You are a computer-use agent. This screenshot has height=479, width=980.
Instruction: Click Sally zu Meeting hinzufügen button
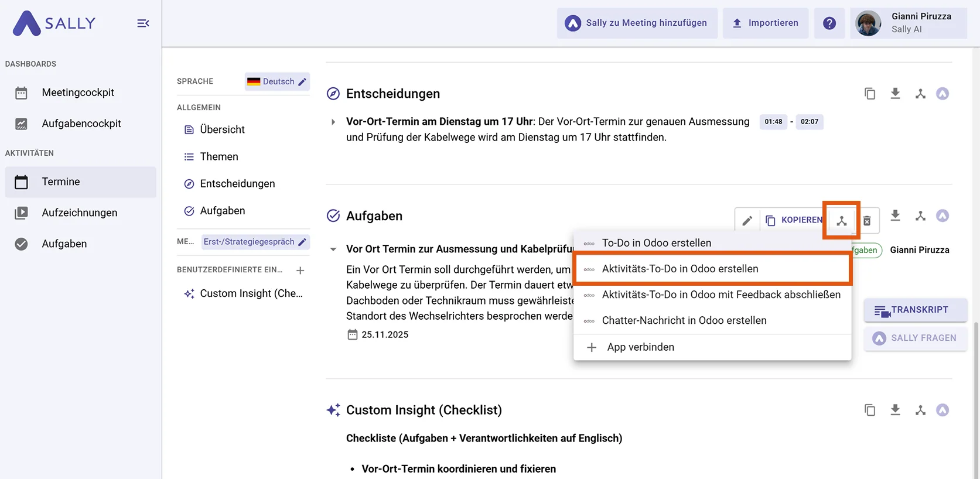pos(637,23)
